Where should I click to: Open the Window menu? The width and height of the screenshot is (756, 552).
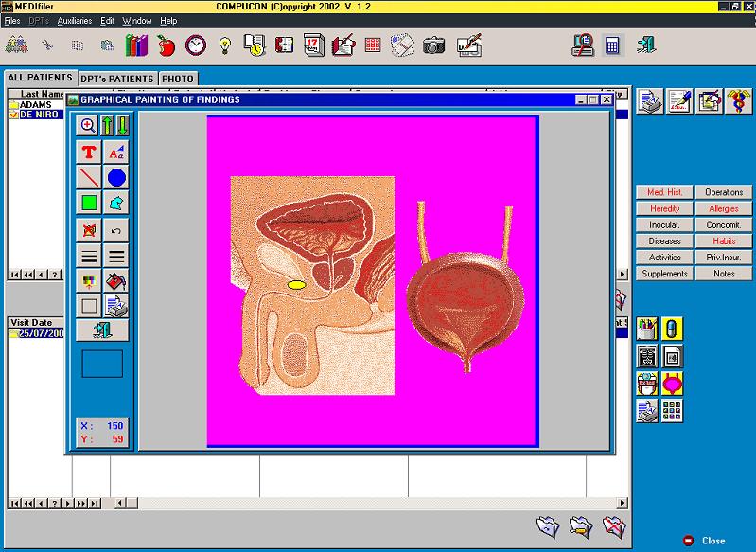[137, 21]
